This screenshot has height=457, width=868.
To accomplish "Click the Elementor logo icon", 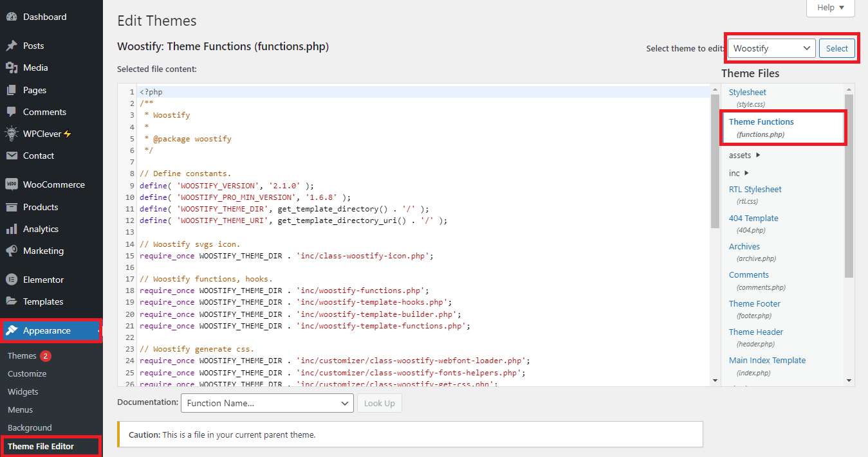I will point(12,280).
